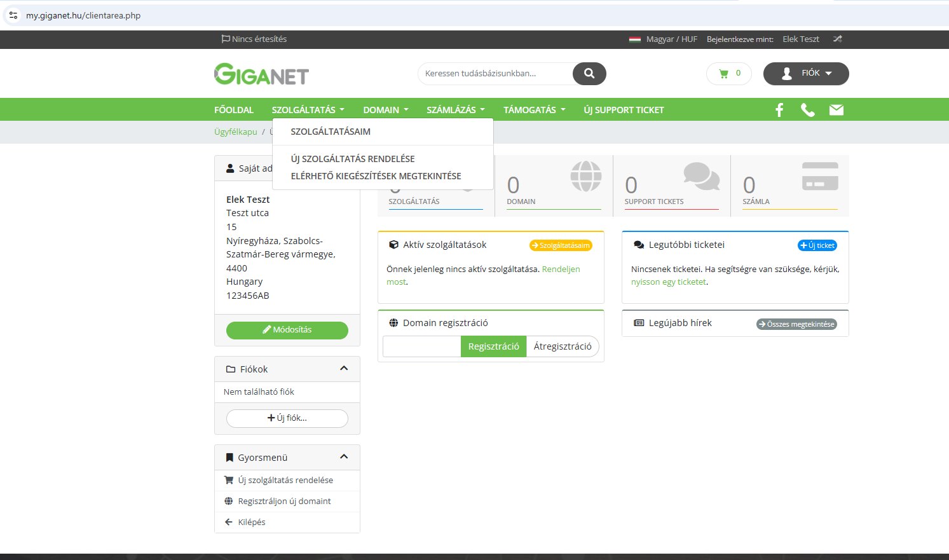This screenshot has width=949, height=560.
Task: Collapse the Gyorsmenü panel chevron
Action: pos(344,457)
